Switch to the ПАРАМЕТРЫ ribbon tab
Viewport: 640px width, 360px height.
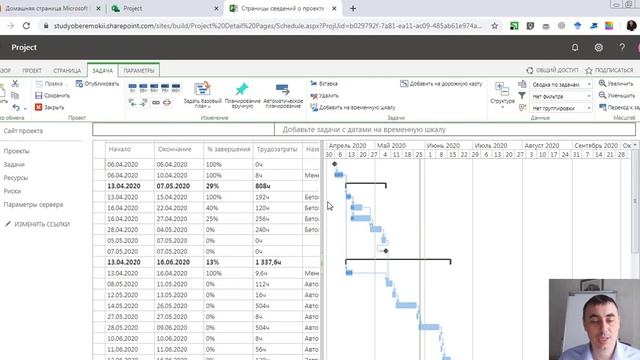pyautogui.click(x=139, y=71)
